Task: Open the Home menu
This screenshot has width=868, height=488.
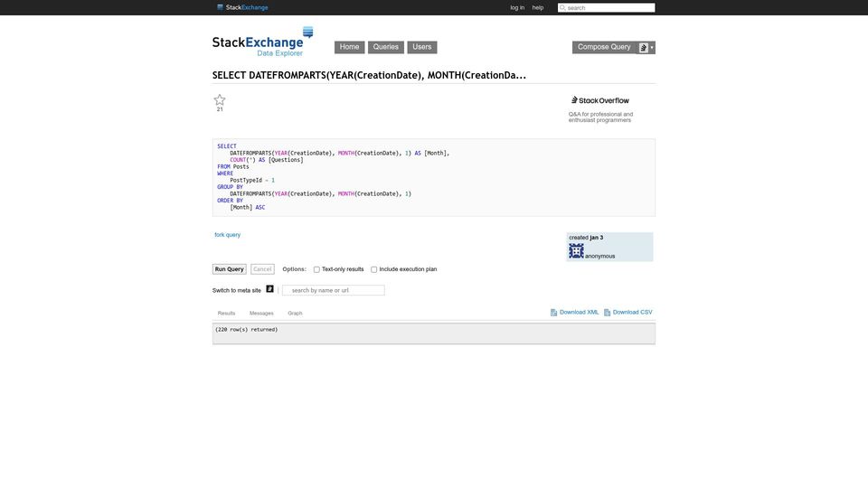Action: click(x=349, y=47)
